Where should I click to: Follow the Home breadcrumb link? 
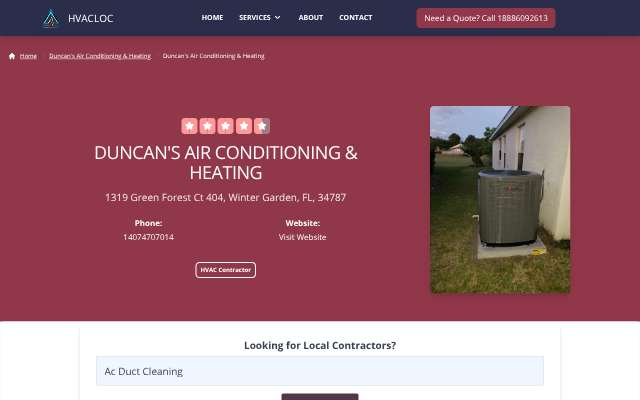point(28,56)
